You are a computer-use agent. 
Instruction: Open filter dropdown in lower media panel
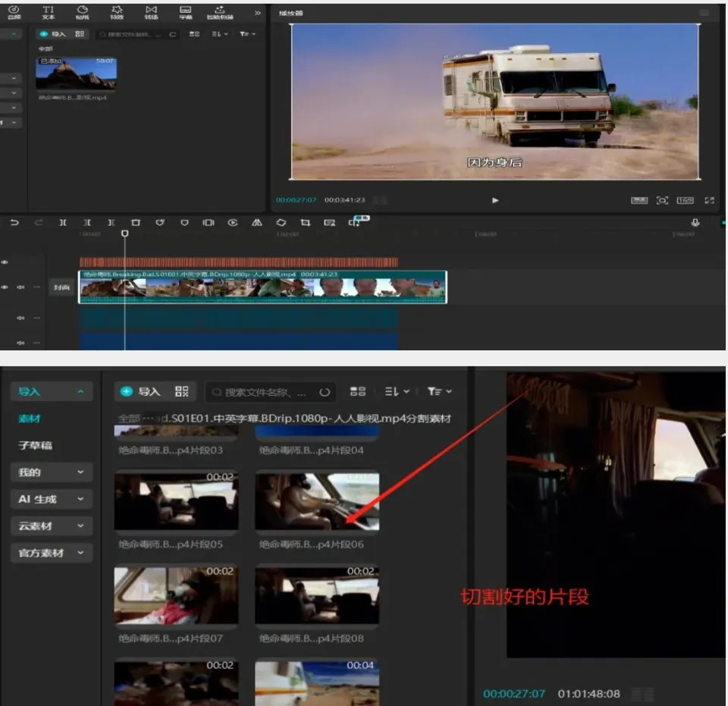(439, 391)
